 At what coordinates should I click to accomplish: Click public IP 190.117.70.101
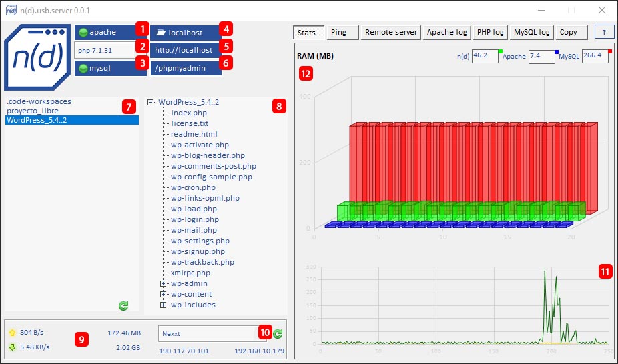184,351
